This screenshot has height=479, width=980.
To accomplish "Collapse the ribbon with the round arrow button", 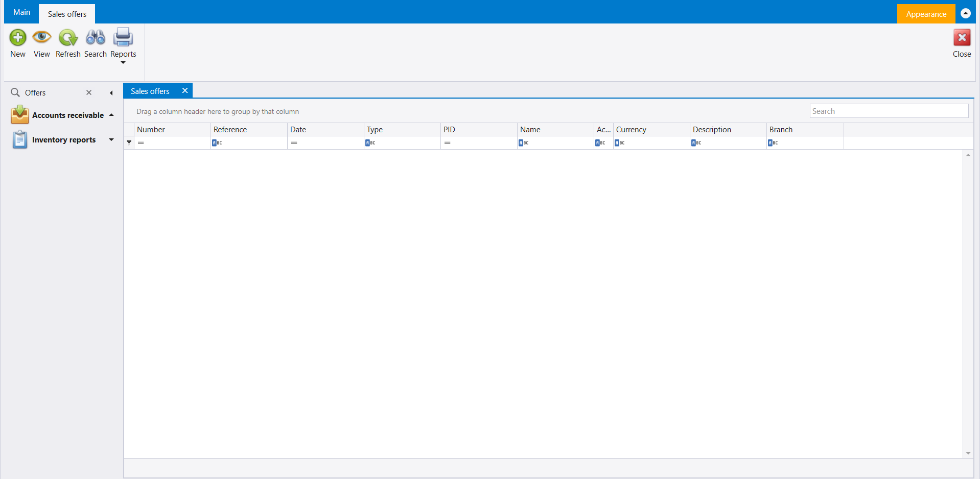I will pyautogui.click(x=966, y=13).
